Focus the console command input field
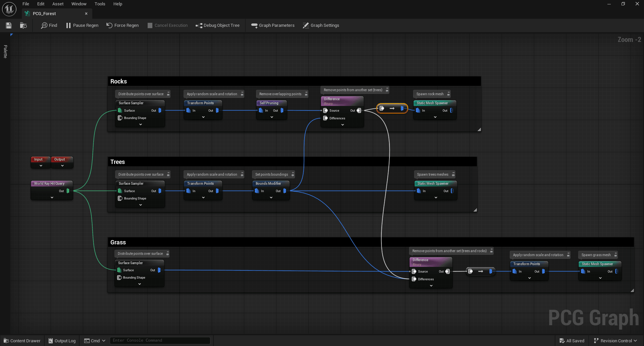 160,340
